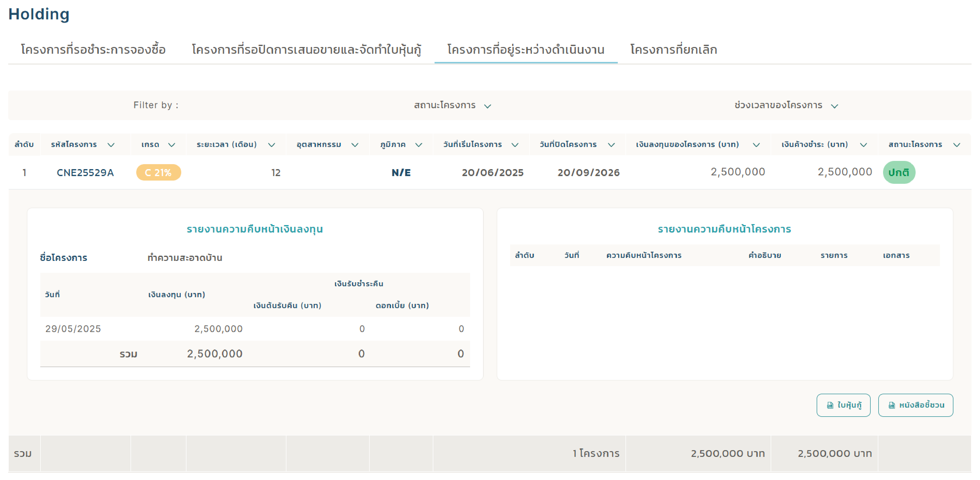Open the โครงการที่รอชำระการจองซื้อ tab

point(93,49)
